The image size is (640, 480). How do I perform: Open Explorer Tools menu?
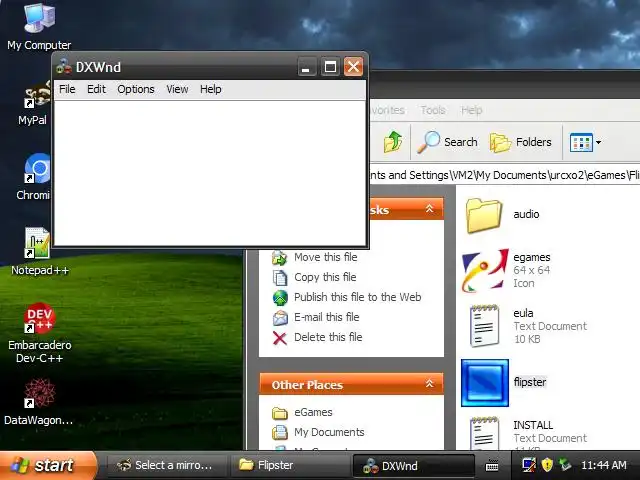click(433, 110)
